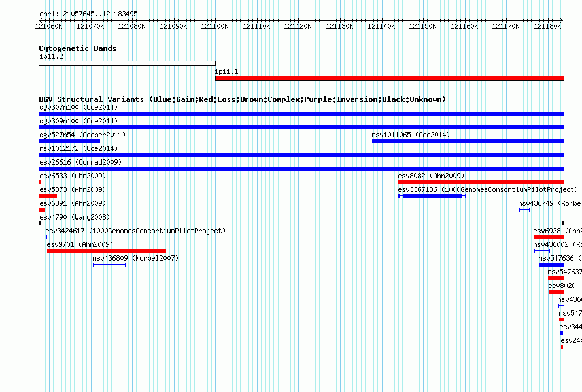The image size is (582, 392).
Task: Select the blue nsv436002 span marker
Action: tap(541, 251)
